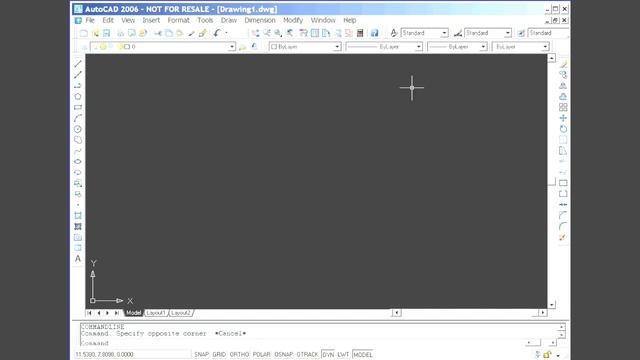Viewport: 640px width, 360px height.
Task: Click the command line input field
Action: click(302, 343)
